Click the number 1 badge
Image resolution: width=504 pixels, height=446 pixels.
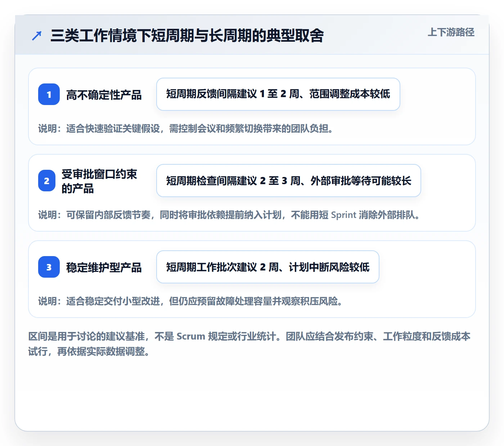[x=49, y=94]
